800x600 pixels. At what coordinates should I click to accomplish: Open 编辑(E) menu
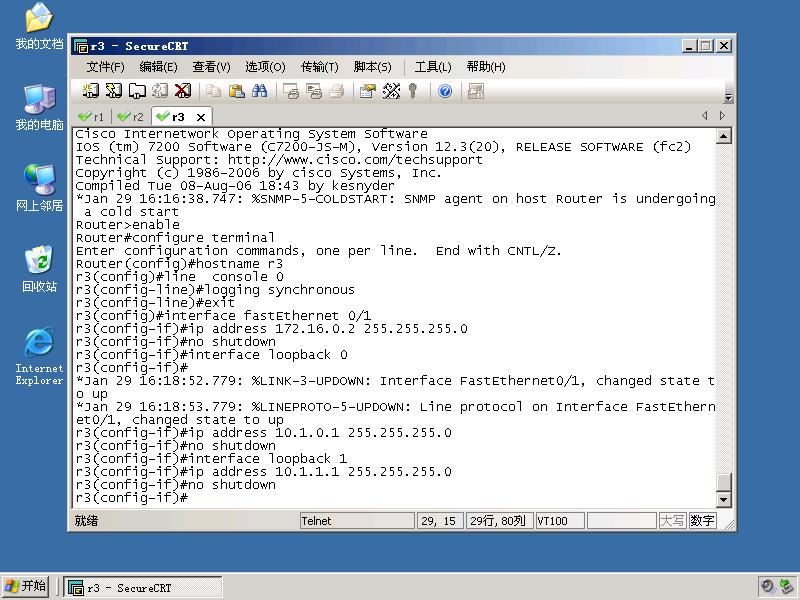point(158,67)
